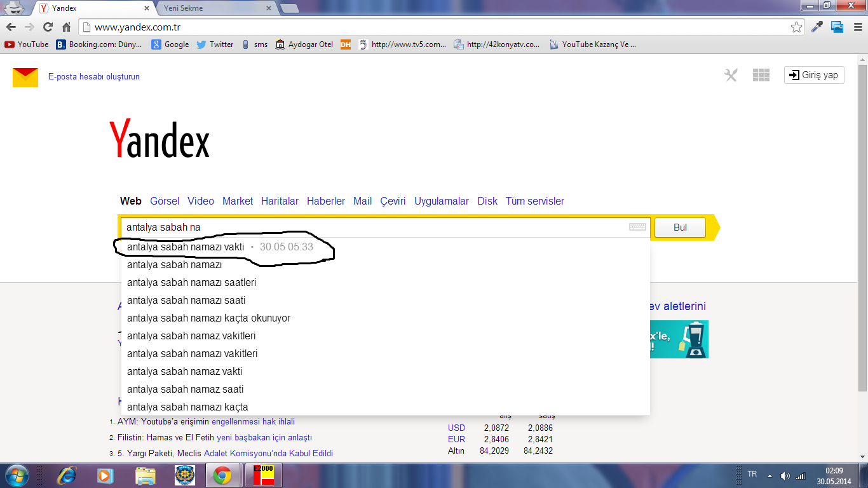Click the Yandex logo
Image resolution: width=868 pixels, height=488 pixels.
[x=159, y=138]
